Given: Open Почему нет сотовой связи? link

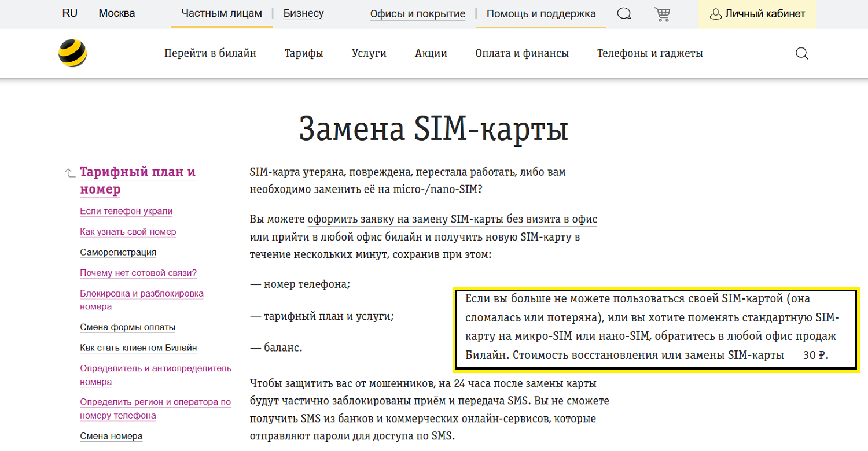Looking at the screenshot, I should pyautogui.click(x=138, y=273).
